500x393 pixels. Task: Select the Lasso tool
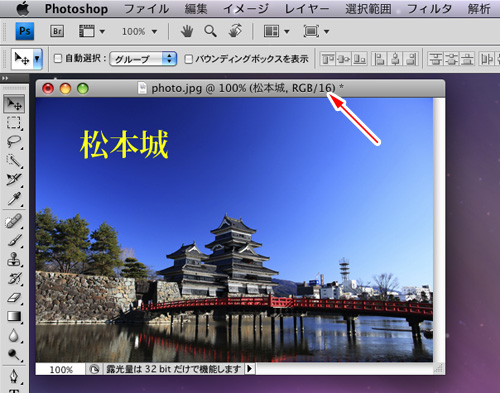14,142
